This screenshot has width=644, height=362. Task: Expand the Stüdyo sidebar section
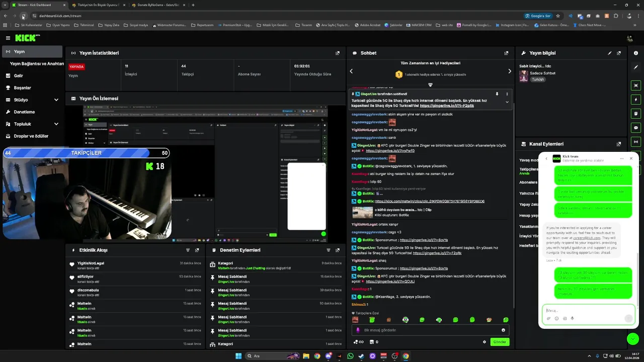[x=56, y=100]
